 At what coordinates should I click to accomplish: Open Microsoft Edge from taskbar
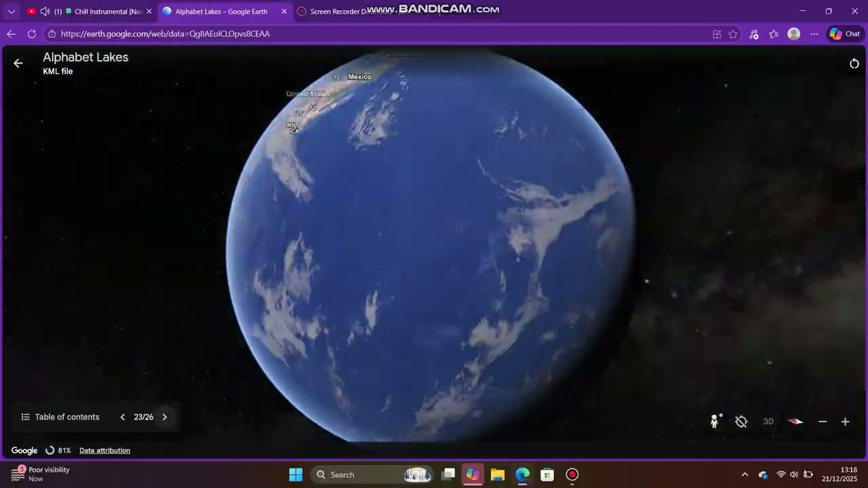(x=522, y=474)
